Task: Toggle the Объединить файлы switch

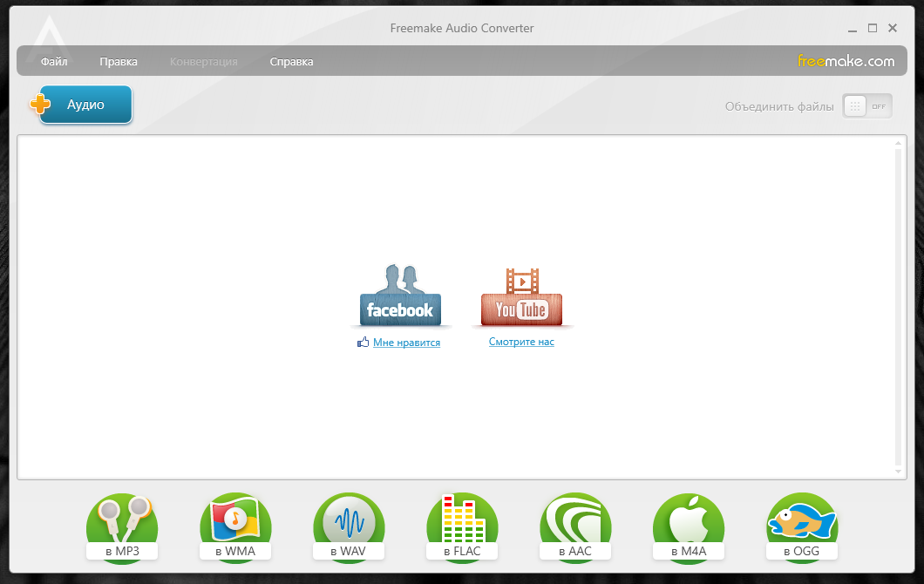Action: pos(866,106)
